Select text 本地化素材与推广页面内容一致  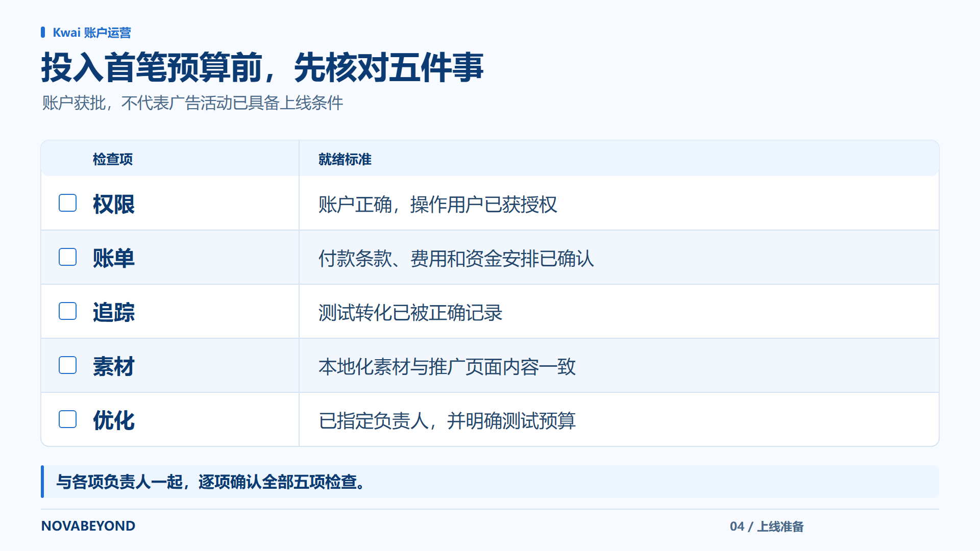[x=447, y=367]
